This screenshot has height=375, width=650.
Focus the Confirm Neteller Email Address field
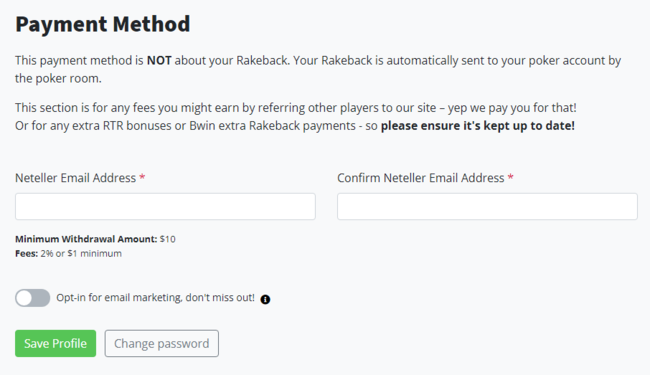coord(487,206)
